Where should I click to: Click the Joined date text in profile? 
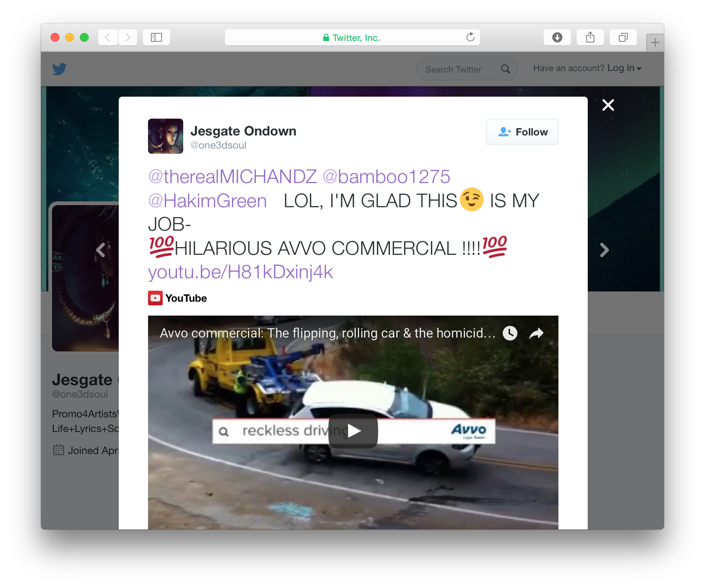tap(93, 450)
